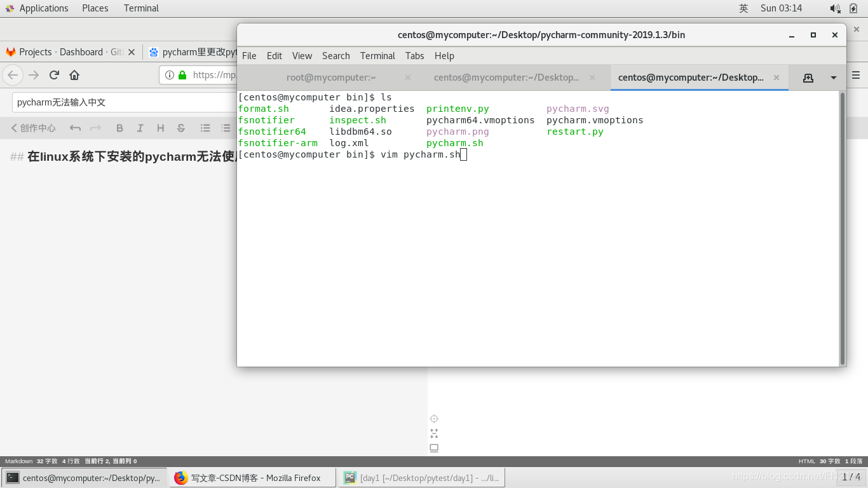This screenshot has height=488, width=868.
Task: Open the terminal window from the taskbar
Action: (x=85, y=478)
